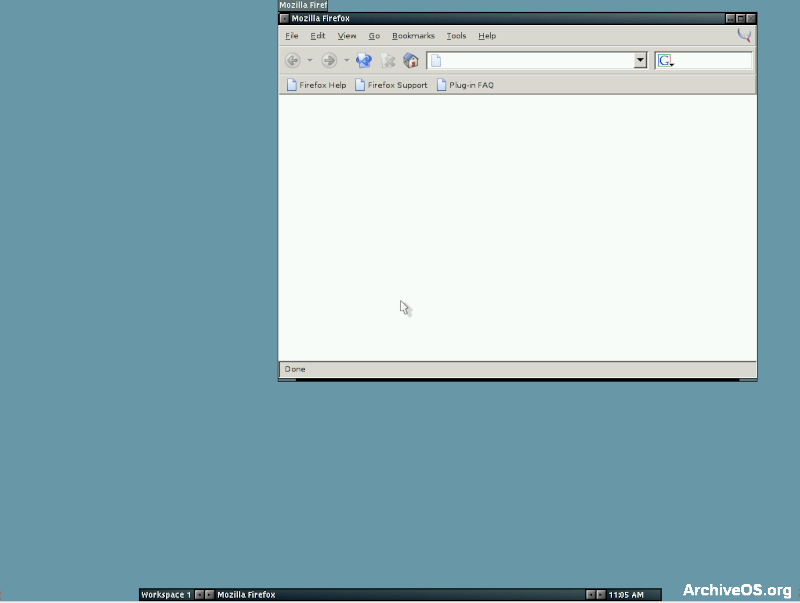Go forward with the Forward arrow button
Image resolution: width=800 pixels, height=603 pixels.
(329, 61)
